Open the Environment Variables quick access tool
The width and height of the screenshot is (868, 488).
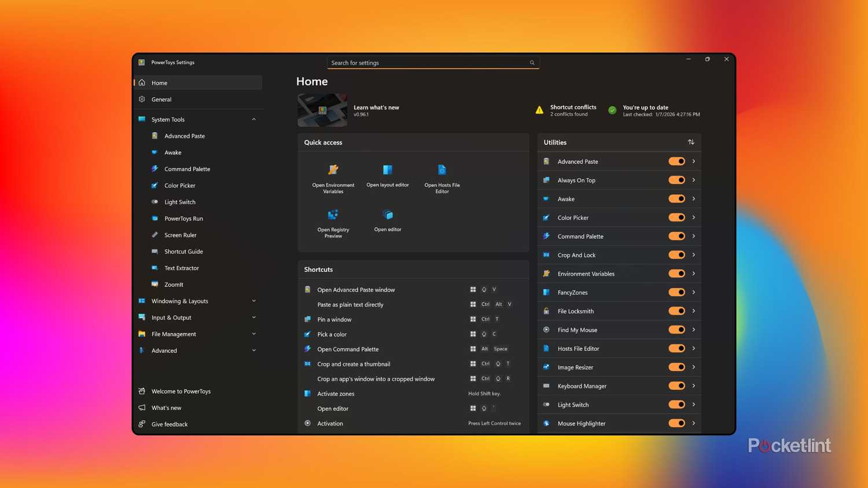(x=333, y=176)
